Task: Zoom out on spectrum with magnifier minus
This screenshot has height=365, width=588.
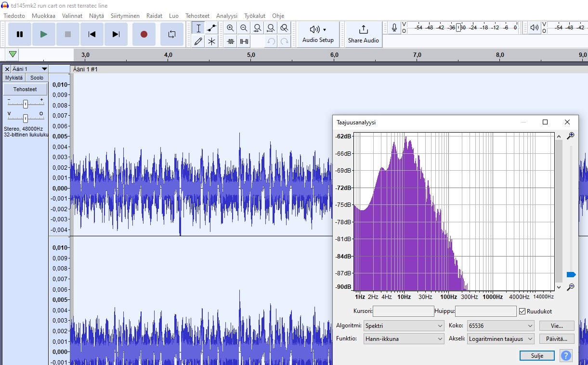Action: pyautogui.click(x=571, y=287)
